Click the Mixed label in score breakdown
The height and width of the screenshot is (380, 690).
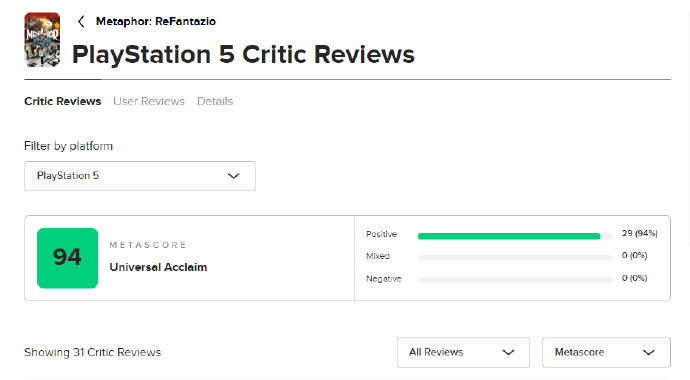378,256
